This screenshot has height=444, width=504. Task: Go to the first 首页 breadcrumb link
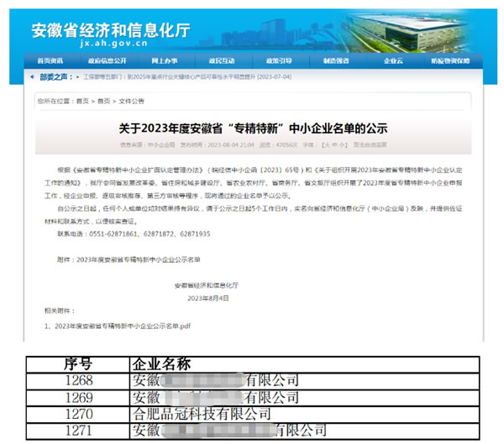pos(82,102)
